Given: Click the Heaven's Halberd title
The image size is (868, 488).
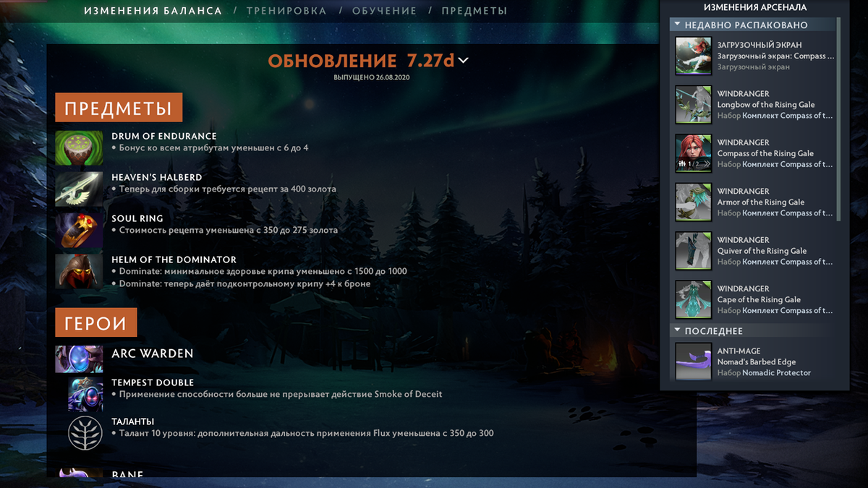Looking at the screenshot, I should (157, 177).
